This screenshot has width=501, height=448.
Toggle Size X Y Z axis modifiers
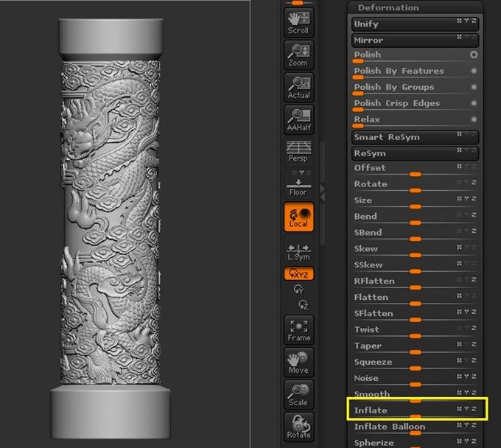(x=466, y=198)
